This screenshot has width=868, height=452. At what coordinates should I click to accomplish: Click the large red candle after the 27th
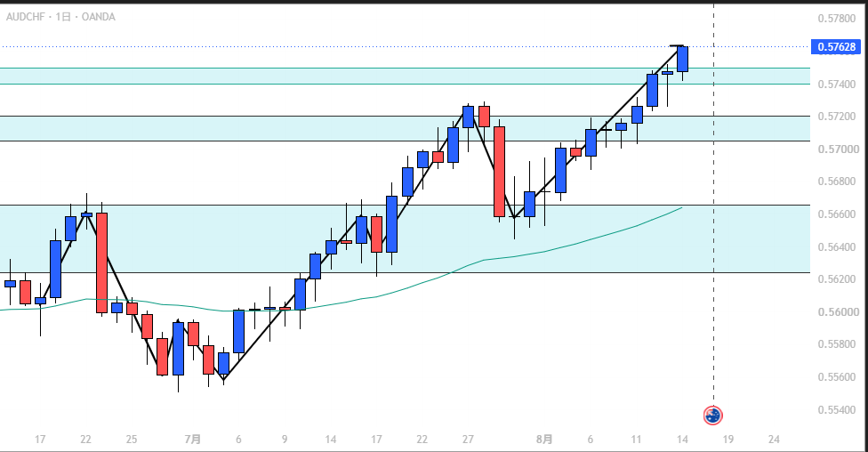click(499, 172)
